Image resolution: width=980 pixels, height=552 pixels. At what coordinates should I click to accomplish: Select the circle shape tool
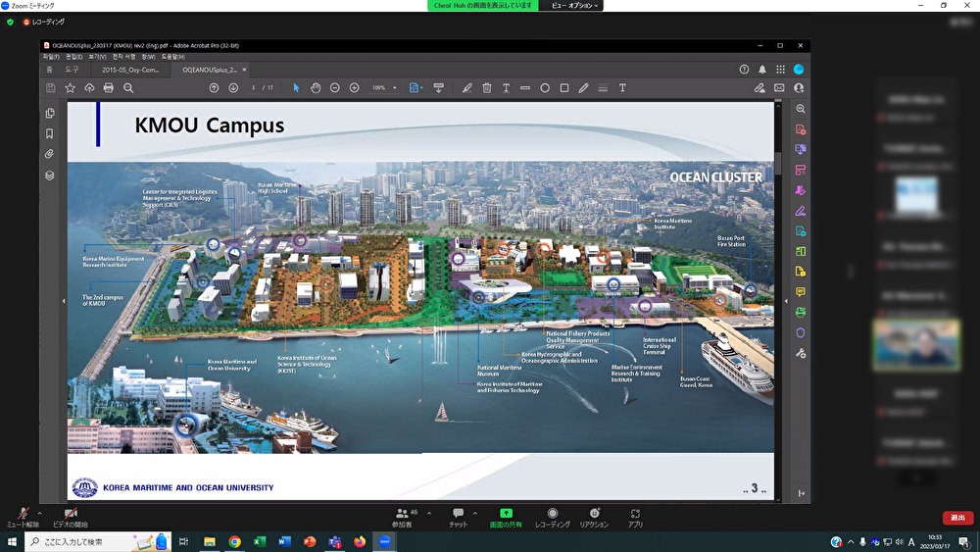coord(544,88)
